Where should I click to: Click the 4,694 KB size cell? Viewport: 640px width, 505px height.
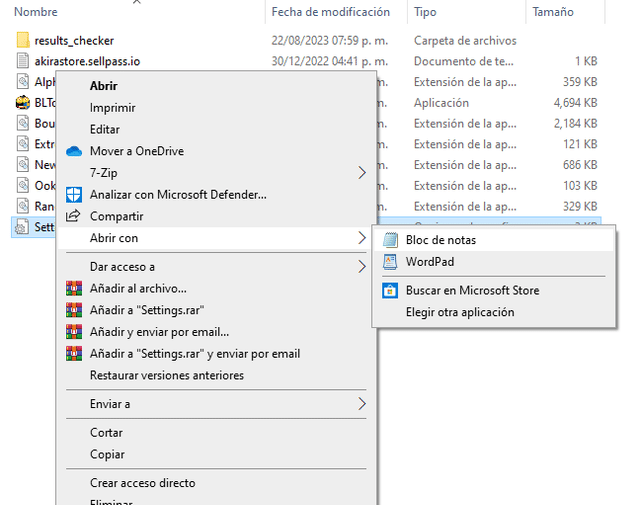(575, 102)
